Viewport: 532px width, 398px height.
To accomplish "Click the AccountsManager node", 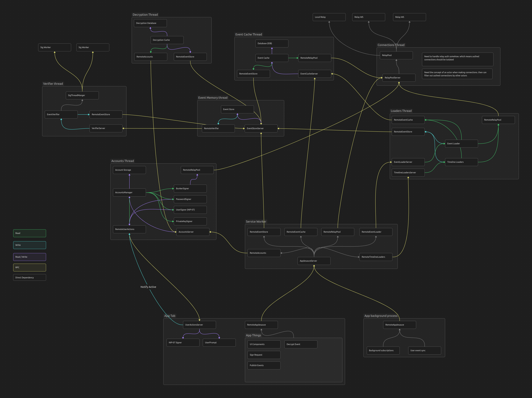I will (129, 193).
